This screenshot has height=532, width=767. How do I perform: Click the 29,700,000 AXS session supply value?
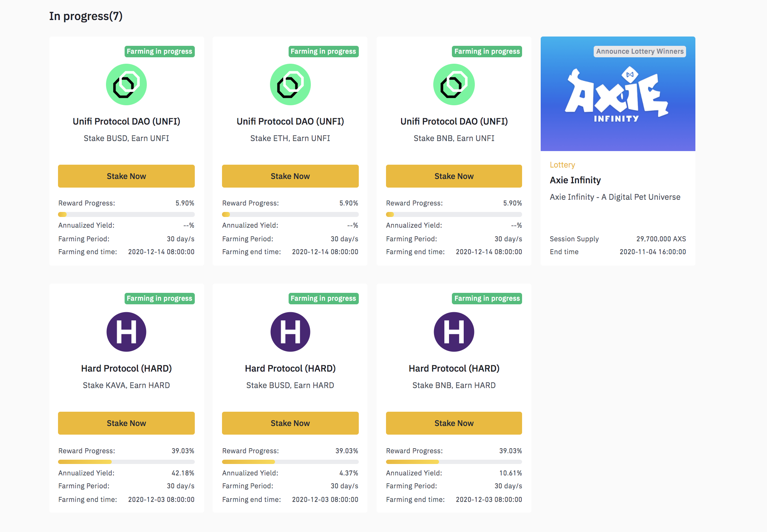[x=661, y=239]
